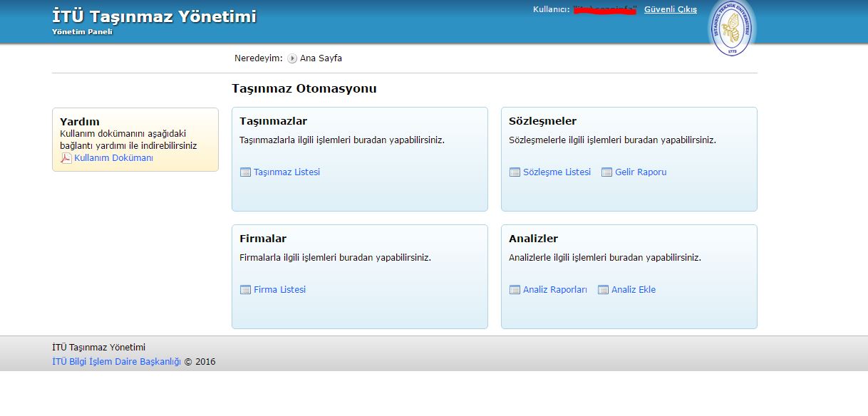
Task: Open Analiz Raporları
Action: pyautogui.click(x=555, y=290)
